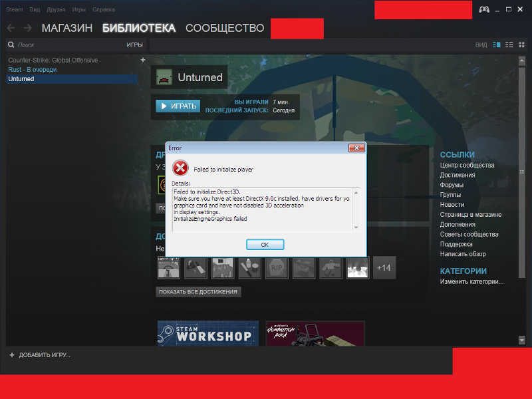
Task: Click the ИГРАТЬ play button
Action: [x=178, y=106]
